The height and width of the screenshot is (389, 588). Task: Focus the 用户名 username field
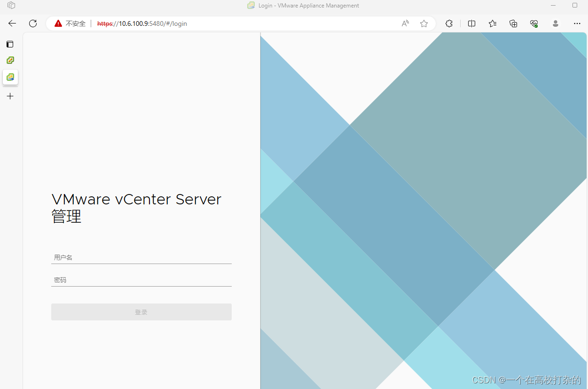tap(141, 257)
